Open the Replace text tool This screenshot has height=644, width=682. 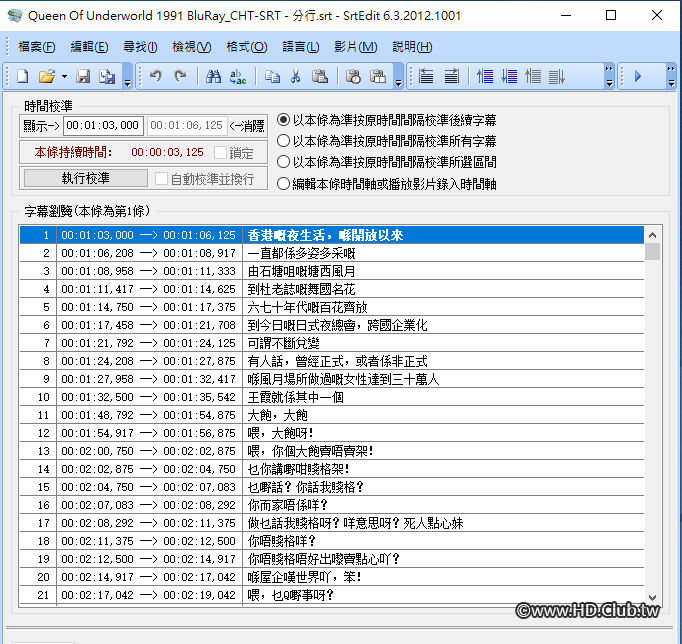coord(238,77)
